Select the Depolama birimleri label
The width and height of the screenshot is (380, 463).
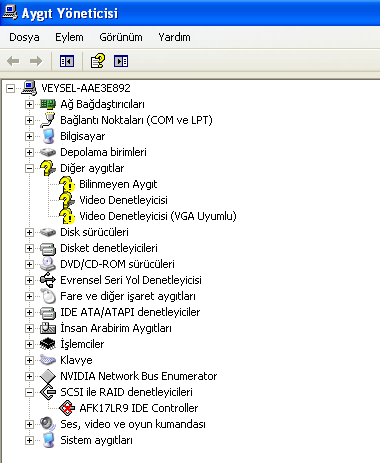click(x=103, y=152)
